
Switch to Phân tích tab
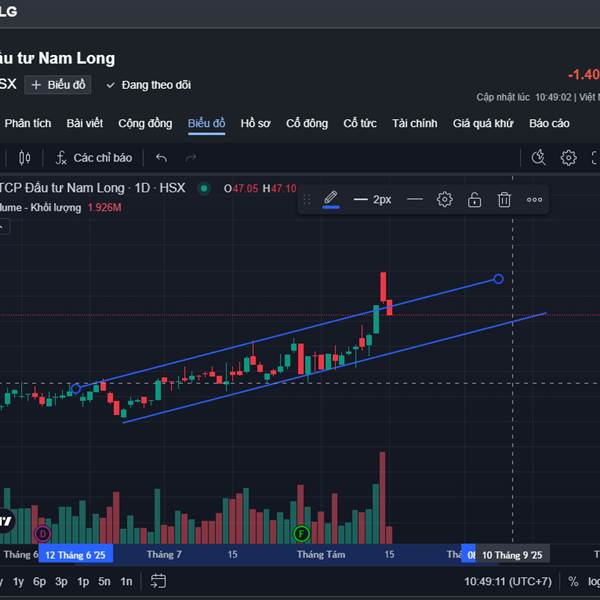pyautogui.click(x=28, y=123)
